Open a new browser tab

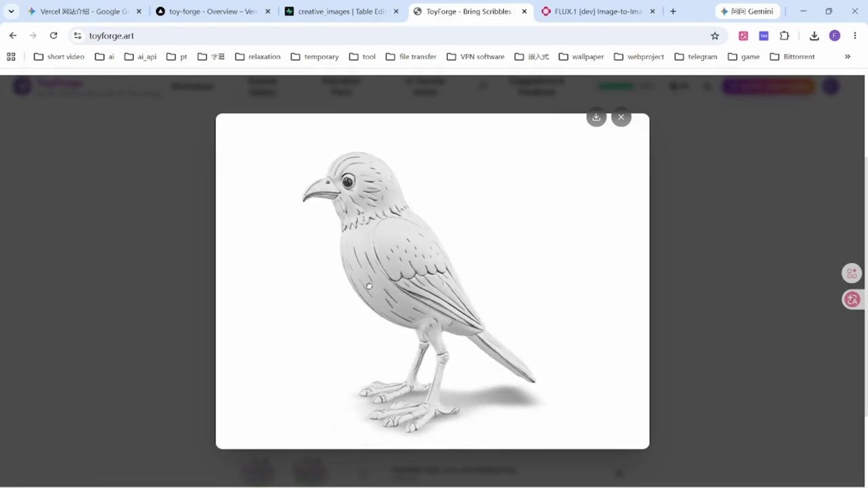click(673, 12)
